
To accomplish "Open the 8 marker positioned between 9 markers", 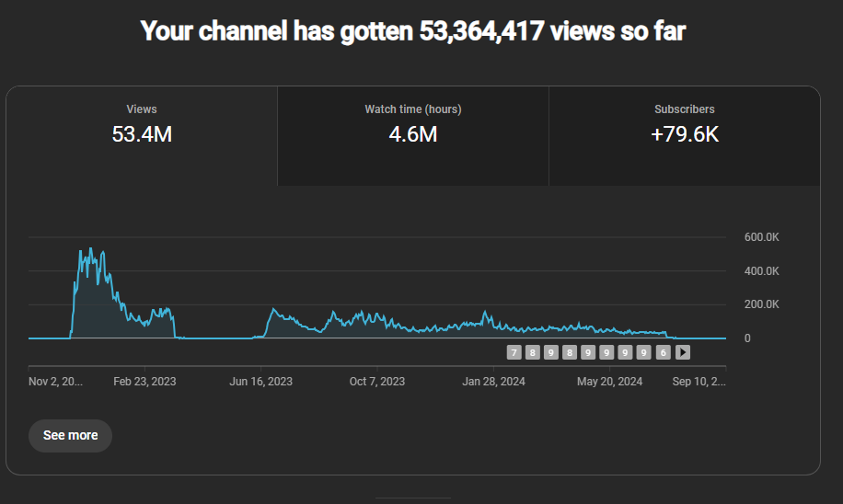I will tap(570, 352).
